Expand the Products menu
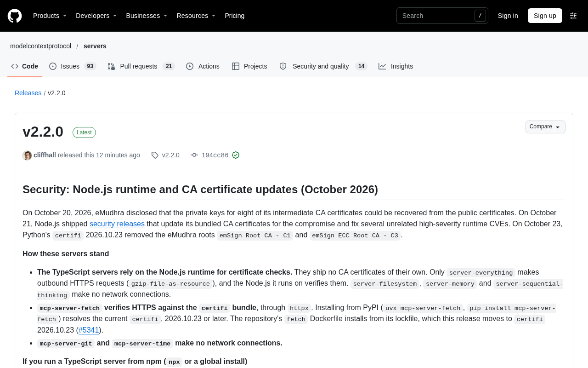Viewport: 588px width, 368px height. (50, 16)
